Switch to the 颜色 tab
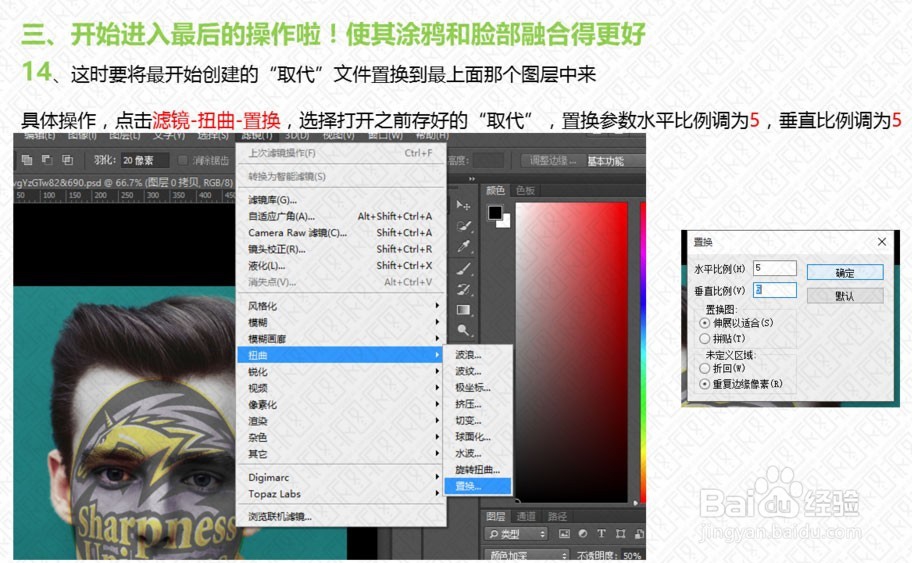The image size is (912, 563). pyautogui.click(x=496, y=190)
